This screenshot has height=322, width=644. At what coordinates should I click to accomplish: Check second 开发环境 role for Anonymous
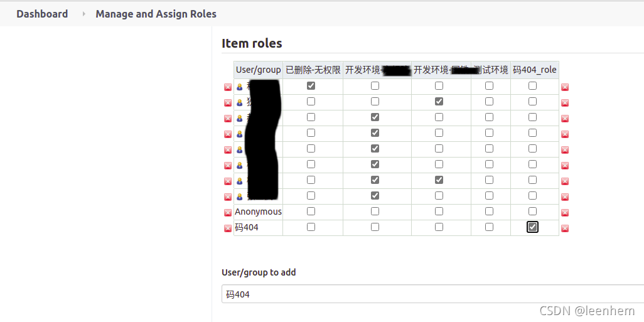pos(439,211)
